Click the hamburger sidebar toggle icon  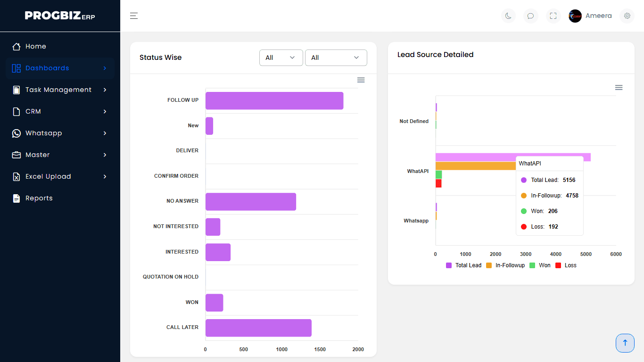[x=134, y=16]
